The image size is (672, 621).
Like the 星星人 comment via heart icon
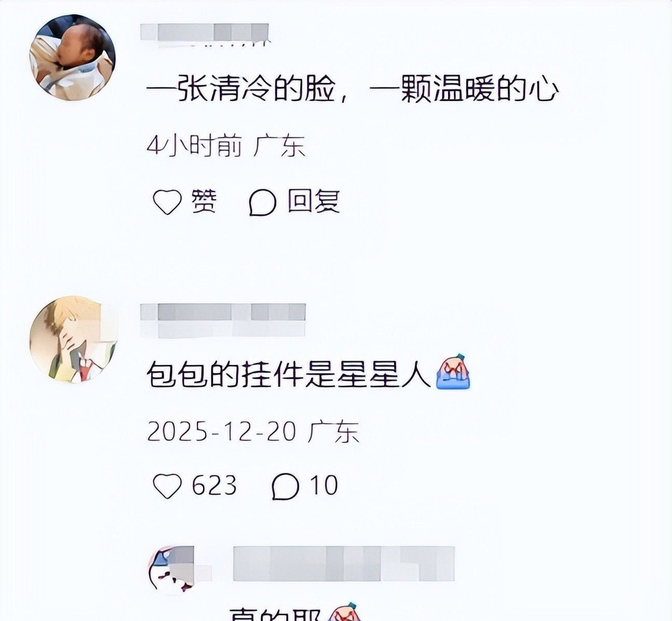(167, 487)
